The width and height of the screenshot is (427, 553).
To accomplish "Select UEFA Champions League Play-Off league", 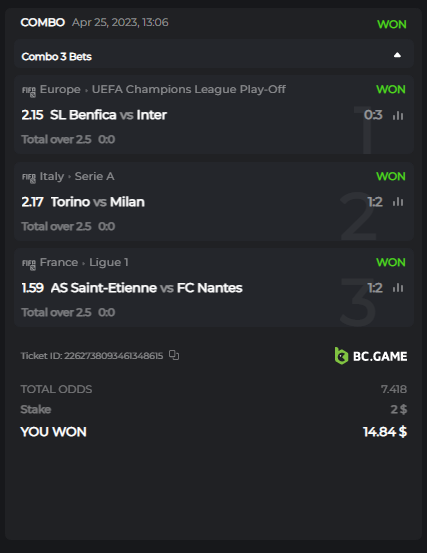I will [x=189, y=89].
